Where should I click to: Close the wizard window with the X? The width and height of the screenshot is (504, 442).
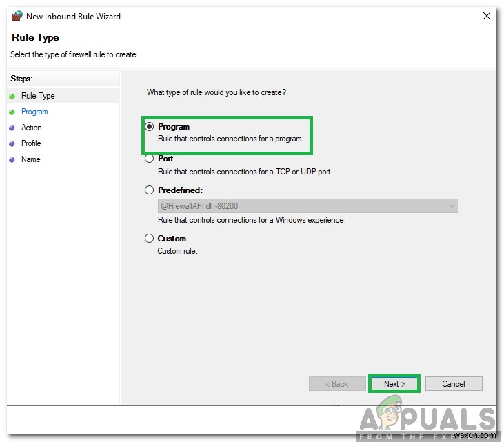pyautogui.click(x=487, y=16)
